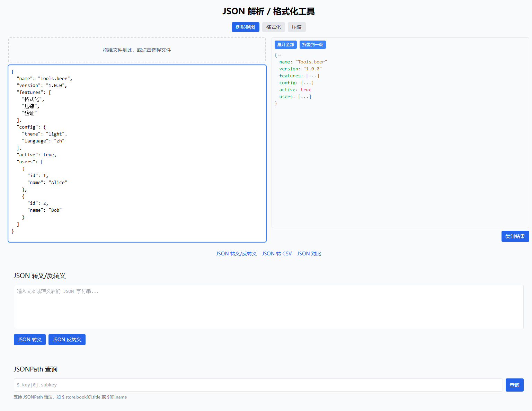The width and height of the screenshot is (532, 411).
Task: Collapse the root object via its chevron
Action: coord(280,55)
